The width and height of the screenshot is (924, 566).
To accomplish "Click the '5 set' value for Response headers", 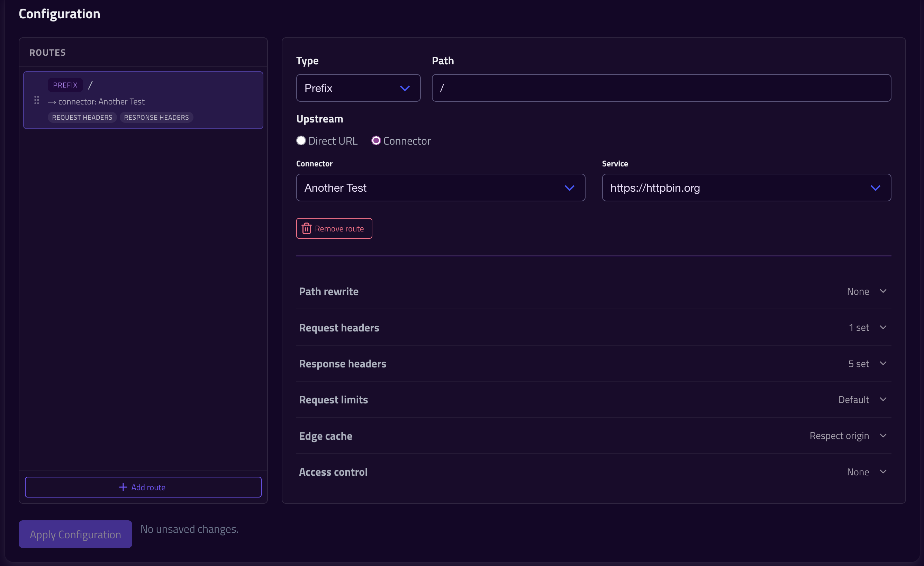I will [858, 364].
